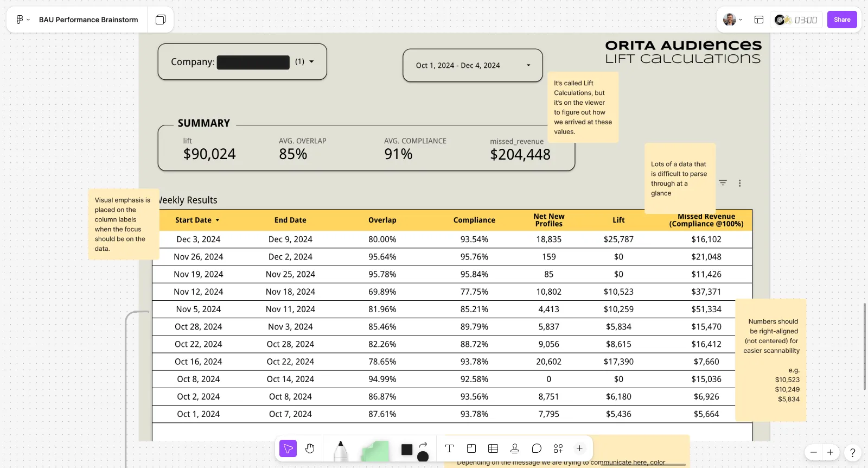Open widgets and plugins icon
868x468 pixels.
(558, 448)
